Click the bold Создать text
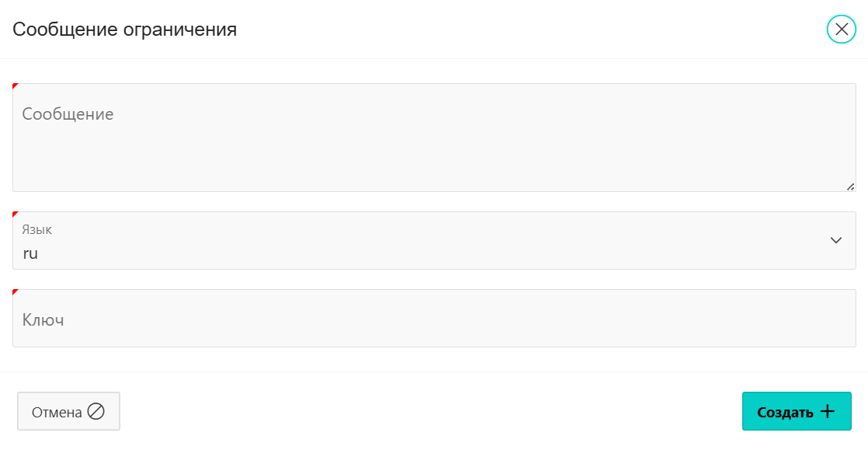 (785, 413)
